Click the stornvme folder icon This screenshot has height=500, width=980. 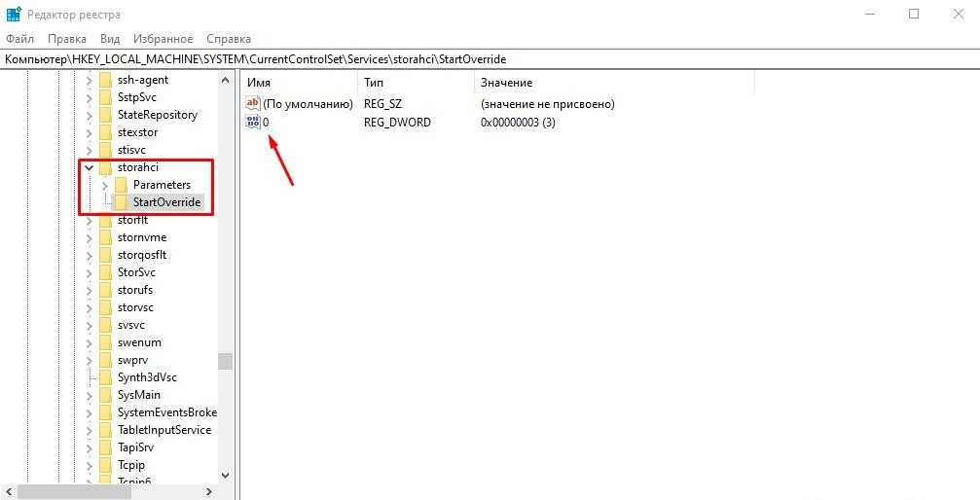(106, 237)
